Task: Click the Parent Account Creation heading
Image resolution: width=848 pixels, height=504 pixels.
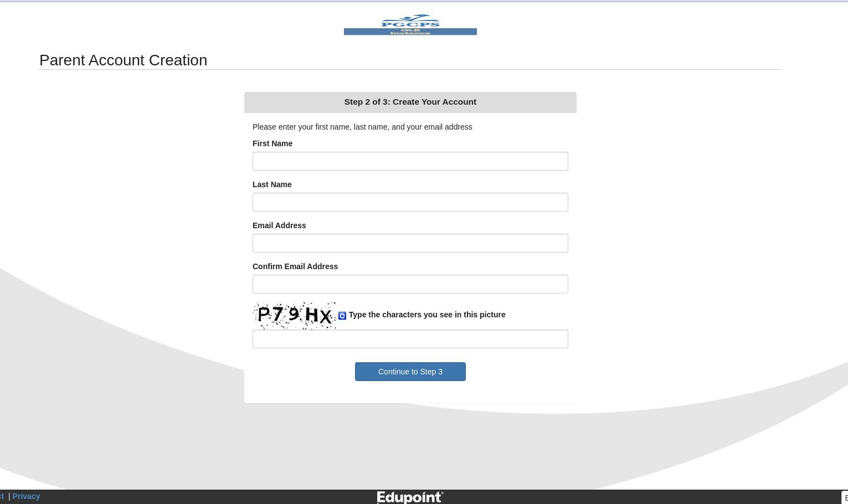Action: 124,60
